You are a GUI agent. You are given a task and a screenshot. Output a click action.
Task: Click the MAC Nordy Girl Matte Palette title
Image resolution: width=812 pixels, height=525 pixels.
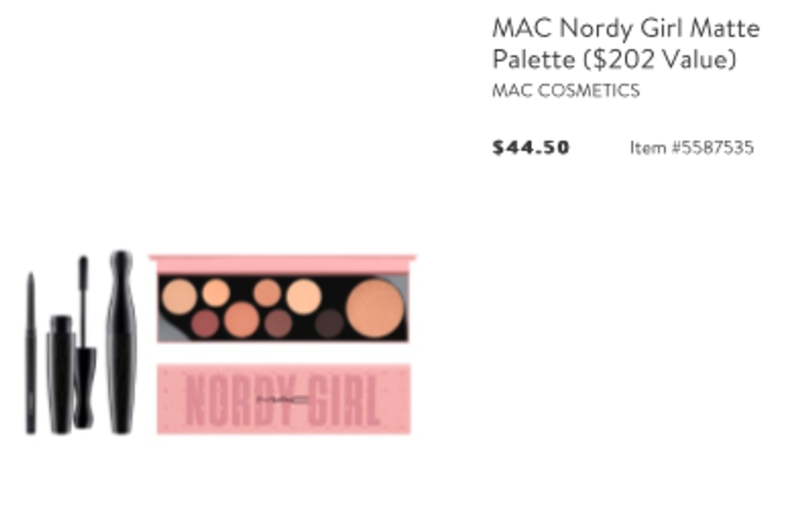tap(626, 44)
